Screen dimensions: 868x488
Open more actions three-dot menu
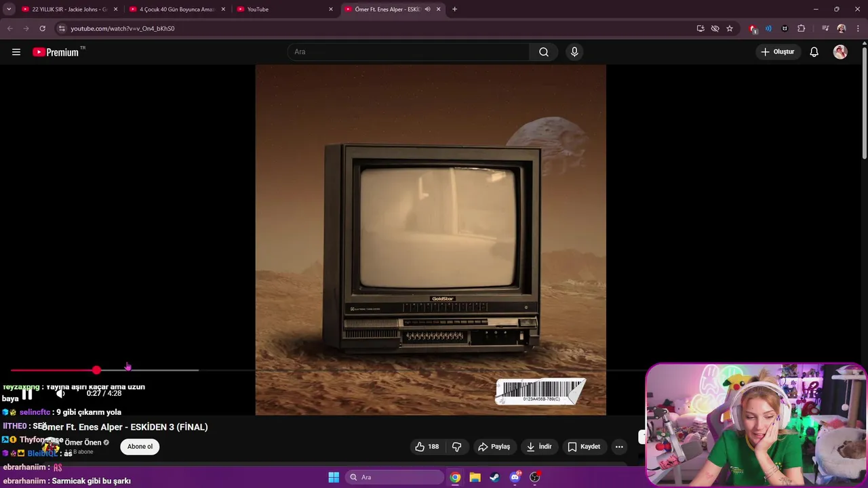click(619, 447)
